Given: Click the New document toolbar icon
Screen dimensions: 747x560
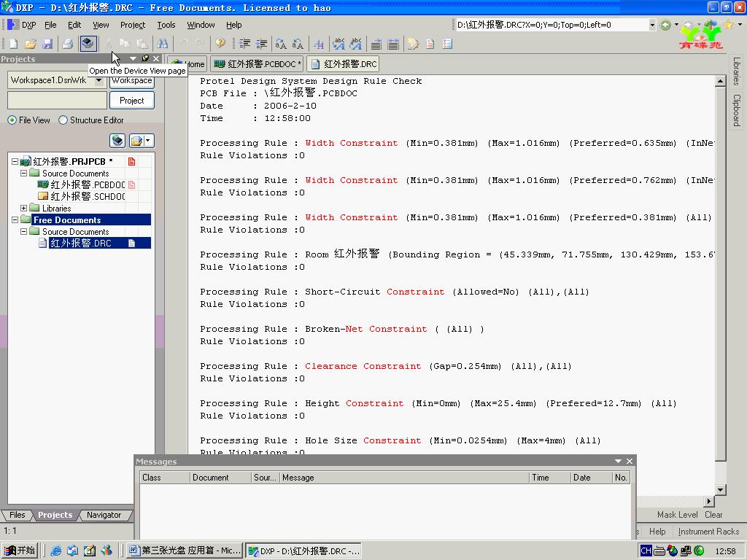Looking at the screenshot, I should (x=13, y=44).
